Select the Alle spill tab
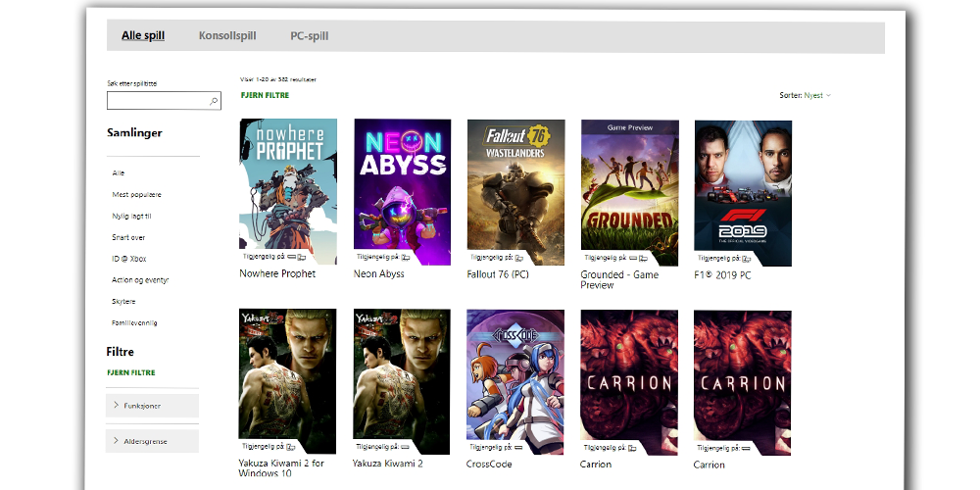Viewport: 980px width, 490px height. coord(143,36)
